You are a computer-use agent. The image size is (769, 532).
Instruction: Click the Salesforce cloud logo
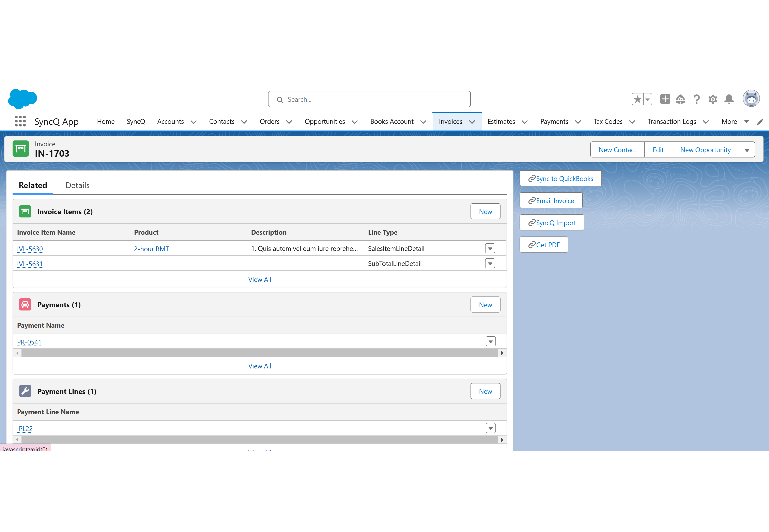point(22,99)
